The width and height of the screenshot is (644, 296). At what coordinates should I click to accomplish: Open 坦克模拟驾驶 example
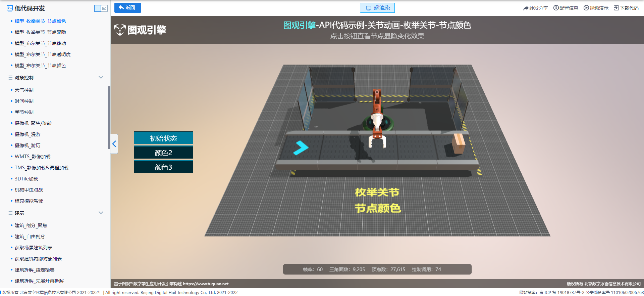(29, 201)
